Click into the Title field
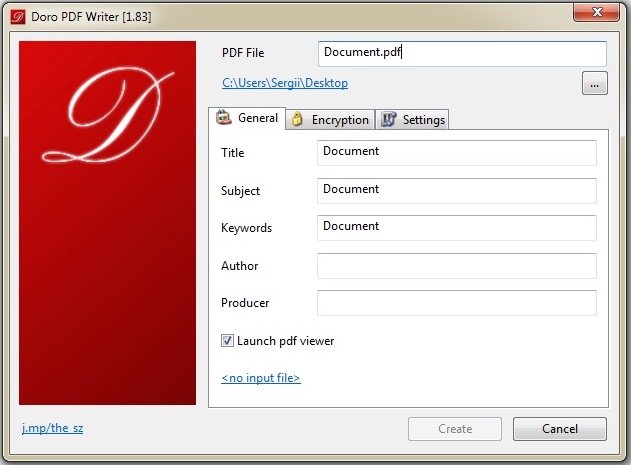This screenshot has width=631, height=465. [457, 153]
